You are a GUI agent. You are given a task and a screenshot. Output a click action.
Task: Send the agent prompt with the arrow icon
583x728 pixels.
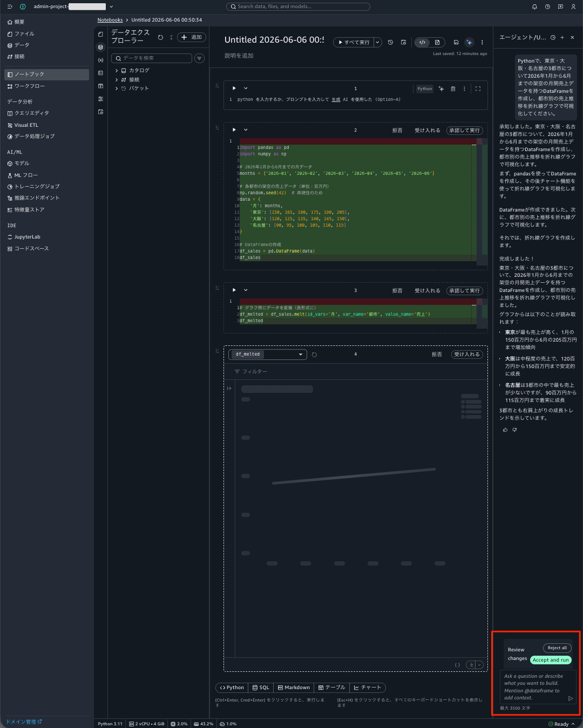(x=571, y=698)
